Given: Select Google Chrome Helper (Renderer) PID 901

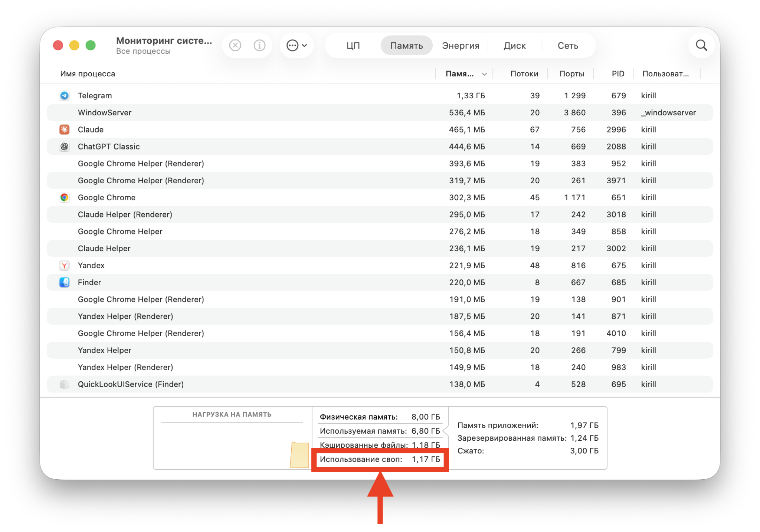Looking at the screenshot, I should click(x=380, y=299).
